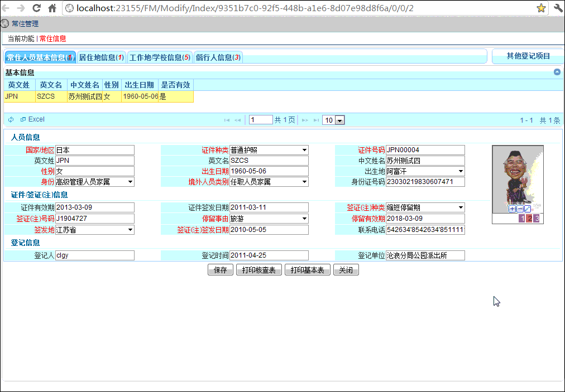Show photo number 1

pyautogui.click(x=522, y=219)
